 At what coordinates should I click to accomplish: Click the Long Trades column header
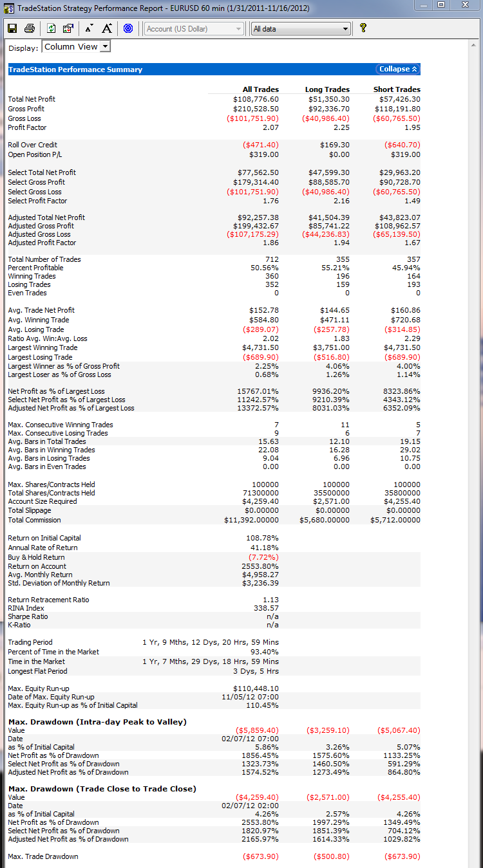(x=327, y=89)
